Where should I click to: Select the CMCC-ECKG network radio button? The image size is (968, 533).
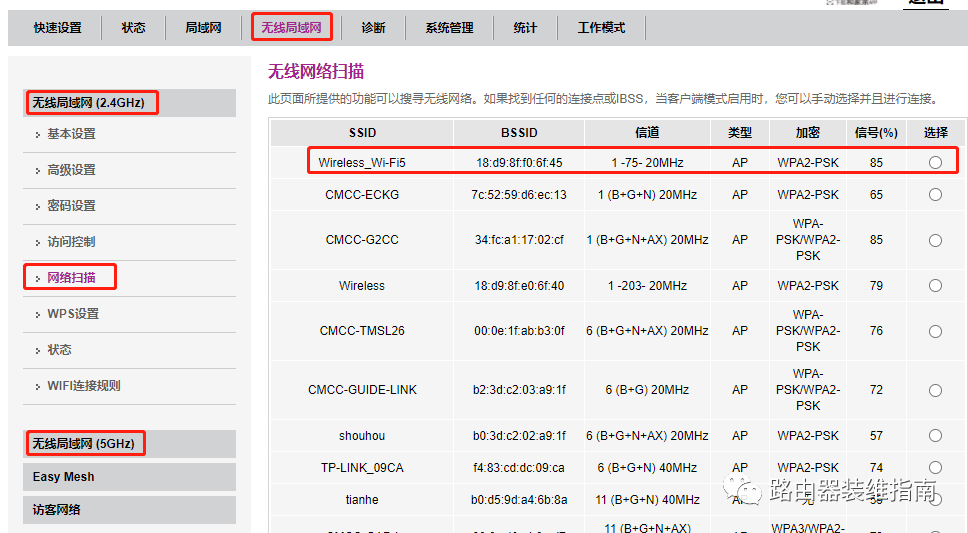[935, 195]
